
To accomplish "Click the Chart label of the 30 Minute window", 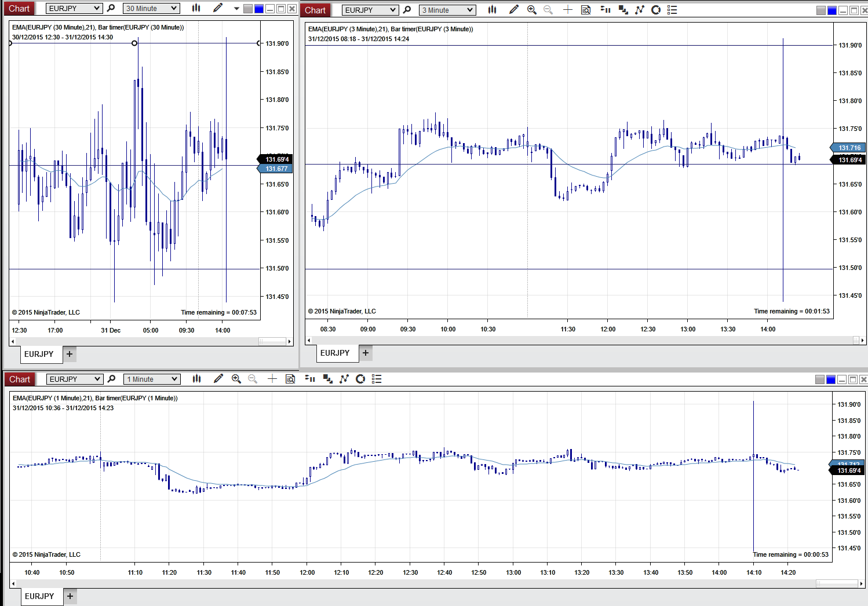I will pyautogui.click(x=19, y=8).
